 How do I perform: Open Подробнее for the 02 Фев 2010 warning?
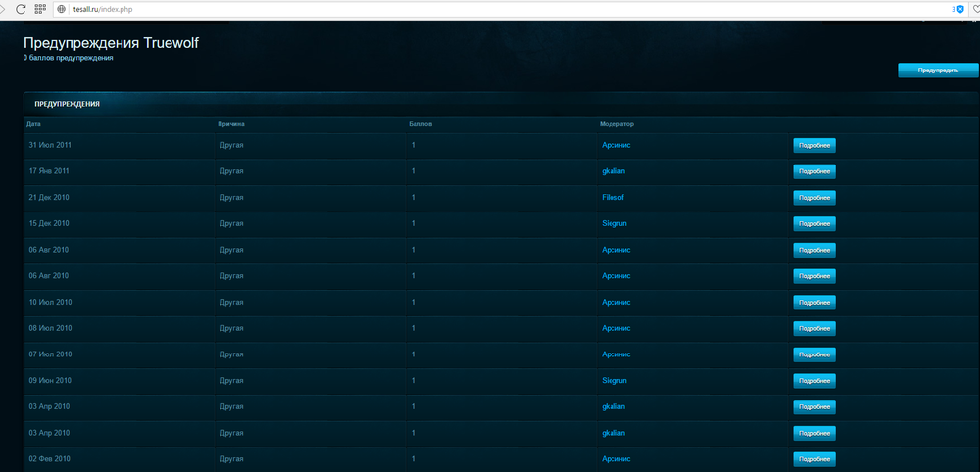pyautogui.click(x=814, y=460)
